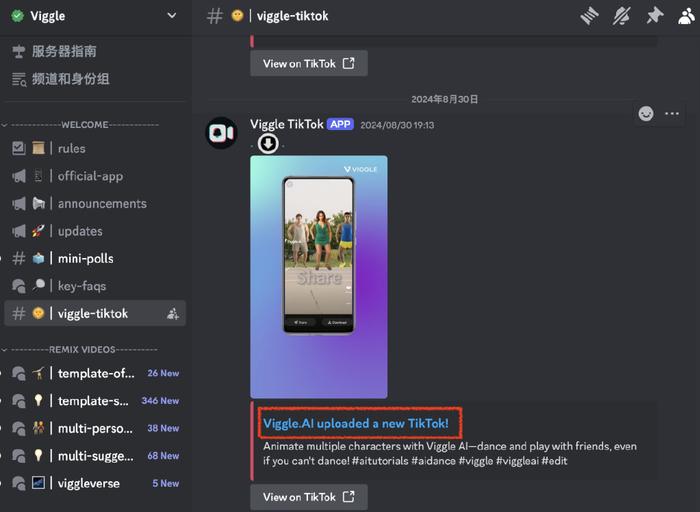Click the 5 New badge
The image size is (700, 512).
click(166, 483)
